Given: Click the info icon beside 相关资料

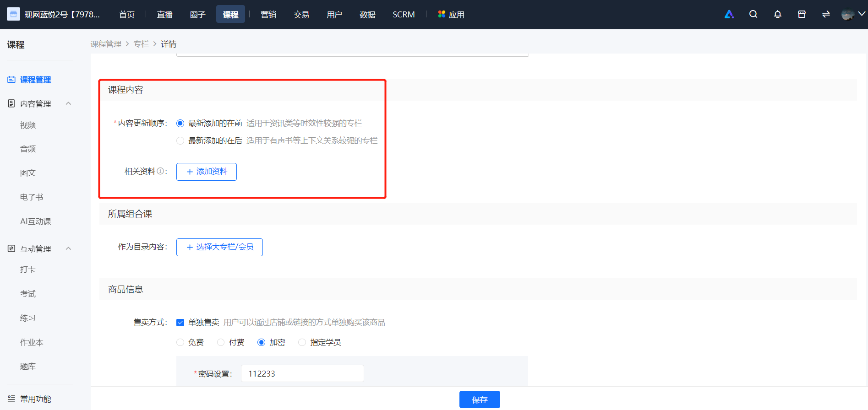Looking at the screenshot, I should 160,171.
